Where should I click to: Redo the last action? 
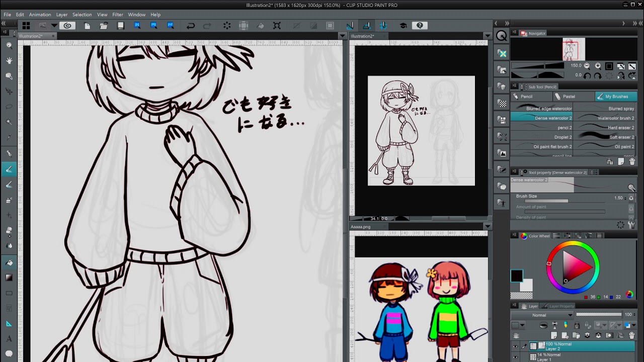207,26
